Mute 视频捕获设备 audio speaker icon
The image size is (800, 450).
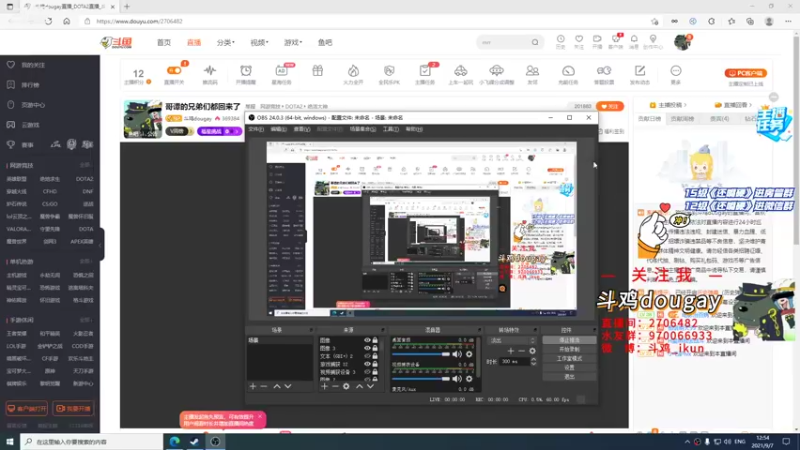pyautogui.click(x=457, y=379)
